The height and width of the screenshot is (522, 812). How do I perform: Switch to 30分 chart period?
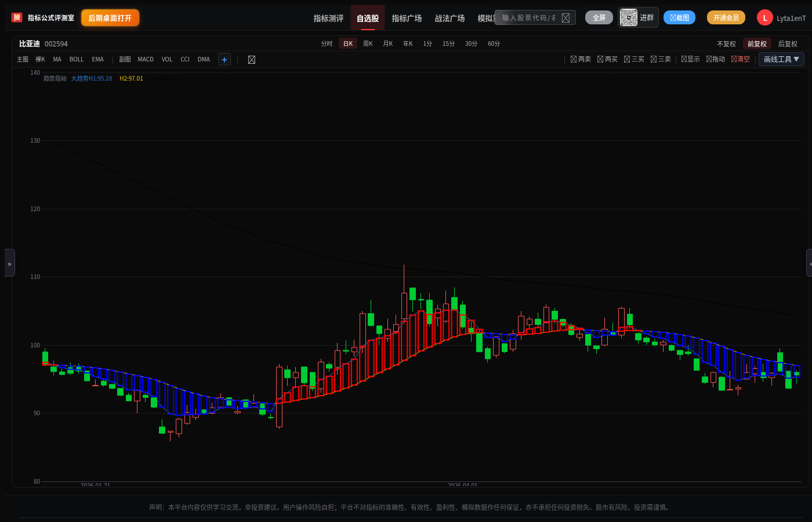[471, 43]
